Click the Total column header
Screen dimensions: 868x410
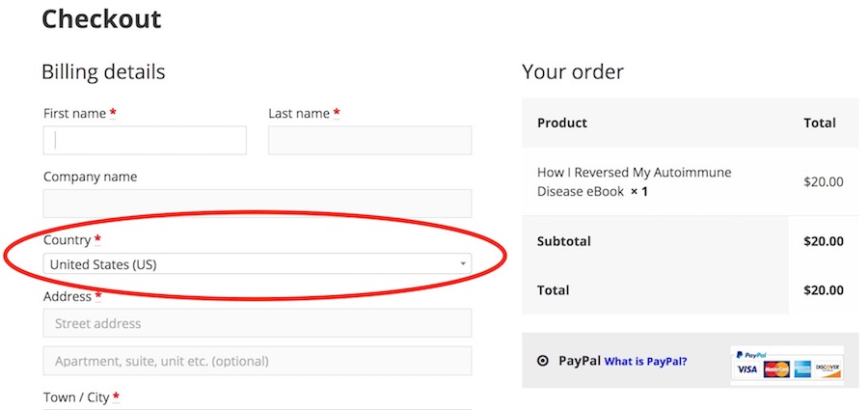click(x=820, y=123)
